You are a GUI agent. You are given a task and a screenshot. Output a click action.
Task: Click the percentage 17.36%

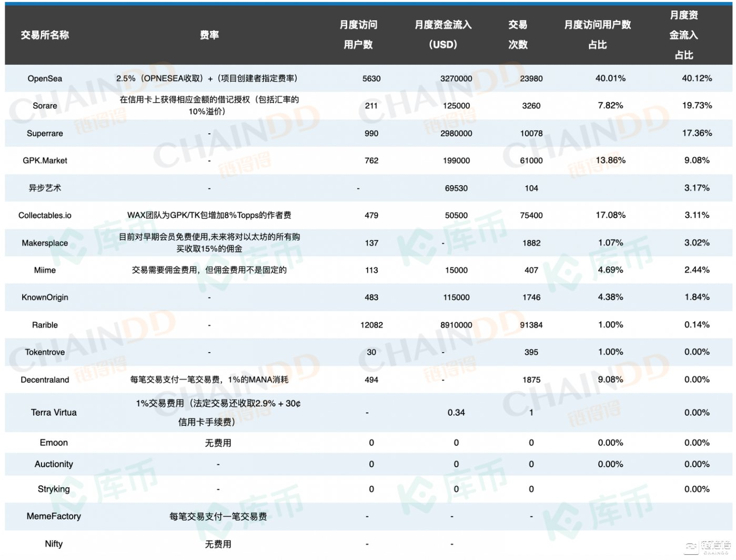point(697,133)
